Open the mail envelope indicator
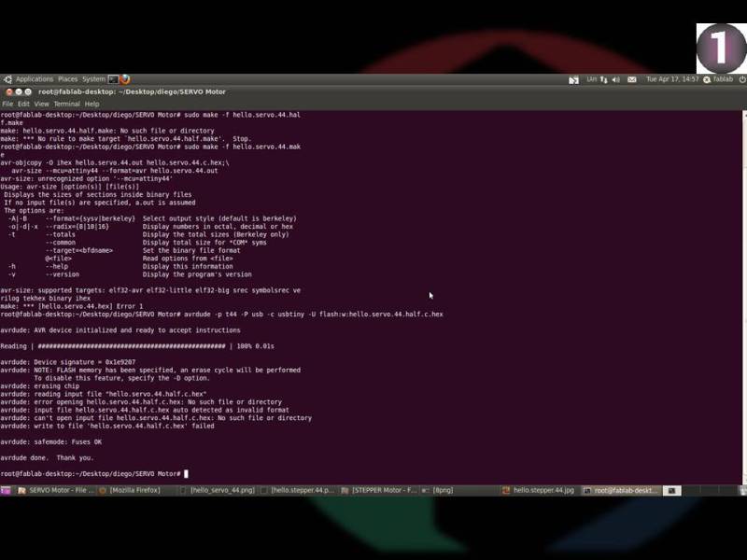Viewport: 747px width, 560px height. click(x=632, y=79)
